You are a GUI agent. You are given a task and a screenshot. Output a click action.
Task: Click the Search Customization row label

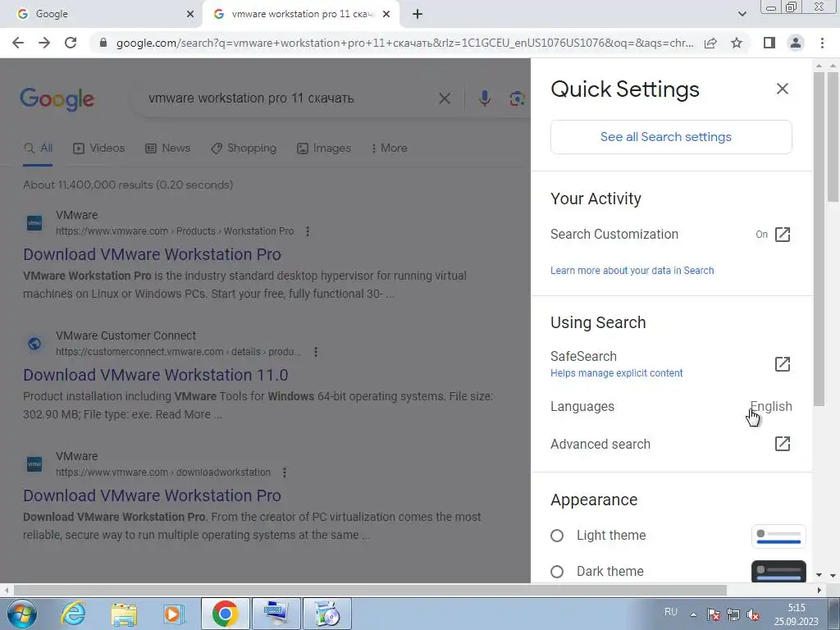[614, 235]
